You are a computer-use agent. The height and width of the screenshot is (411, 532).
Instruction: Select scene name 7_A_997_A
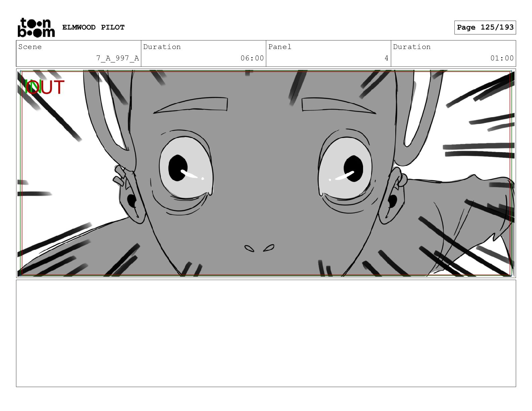(118, 58)
